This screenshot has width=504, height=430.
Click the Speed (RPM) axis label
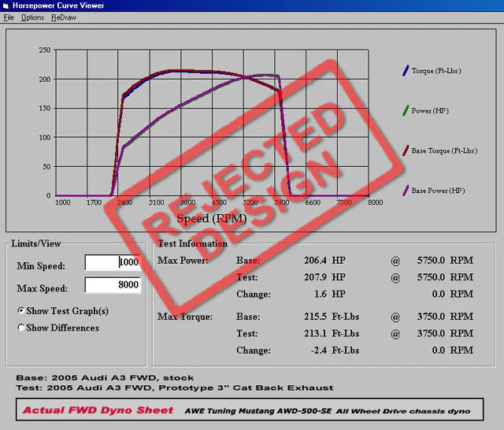[211, 217]
